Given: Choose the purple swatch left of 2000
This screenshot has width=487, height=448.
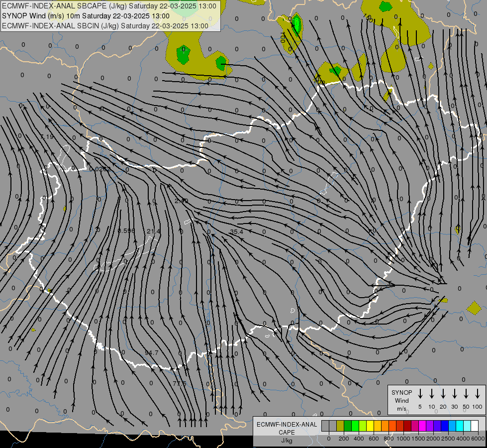Looking at the screenshot, I should tap(430, 426).
